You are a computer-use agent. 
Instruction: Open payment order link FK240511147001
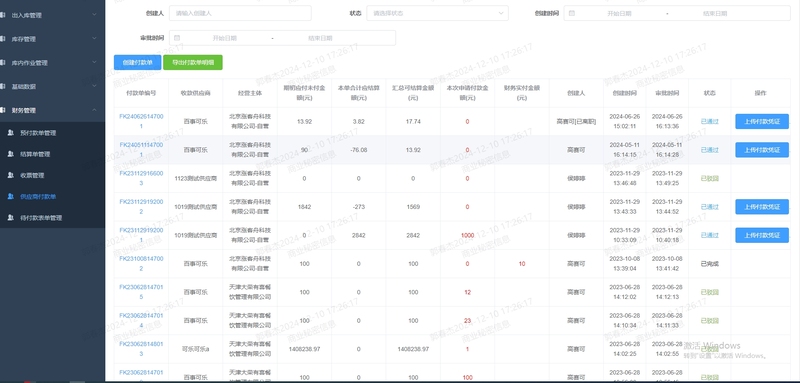pos(141,149)
